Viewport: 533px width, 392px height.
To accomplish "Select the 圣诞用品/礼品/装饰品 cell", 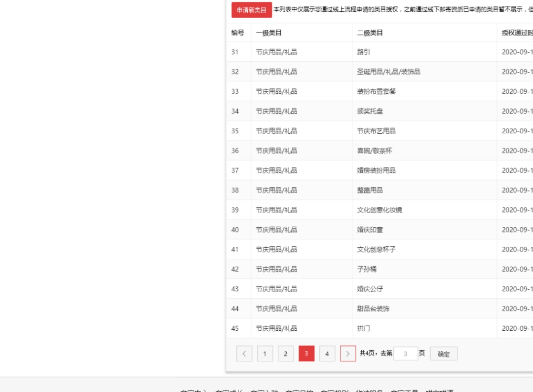I will point(388,72).
